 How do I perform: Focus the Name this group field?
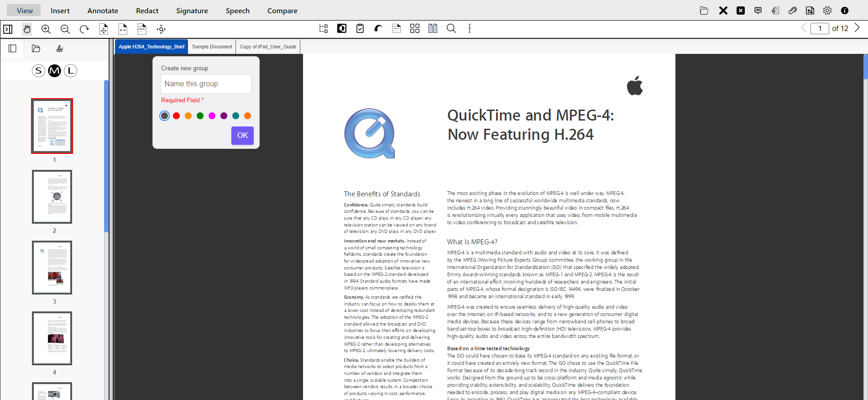click(x=206, y=84)
